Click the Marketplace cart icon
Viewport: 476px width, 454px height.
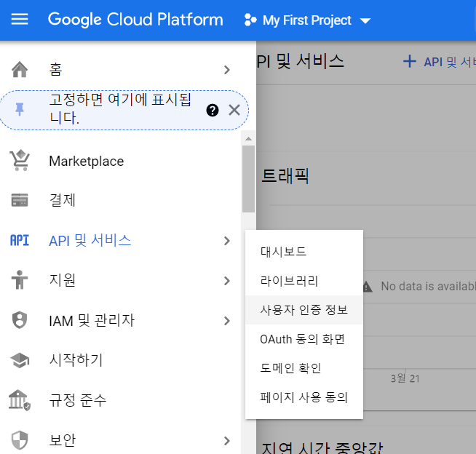(20, 160)
